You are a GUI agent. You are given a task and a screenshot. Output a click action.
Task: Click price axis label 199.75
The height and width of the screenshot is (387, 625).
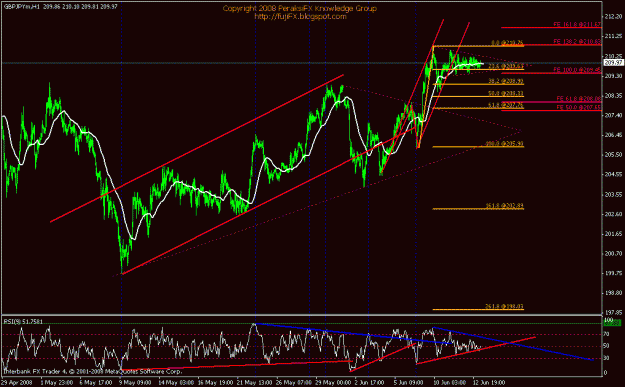[614, 273]
